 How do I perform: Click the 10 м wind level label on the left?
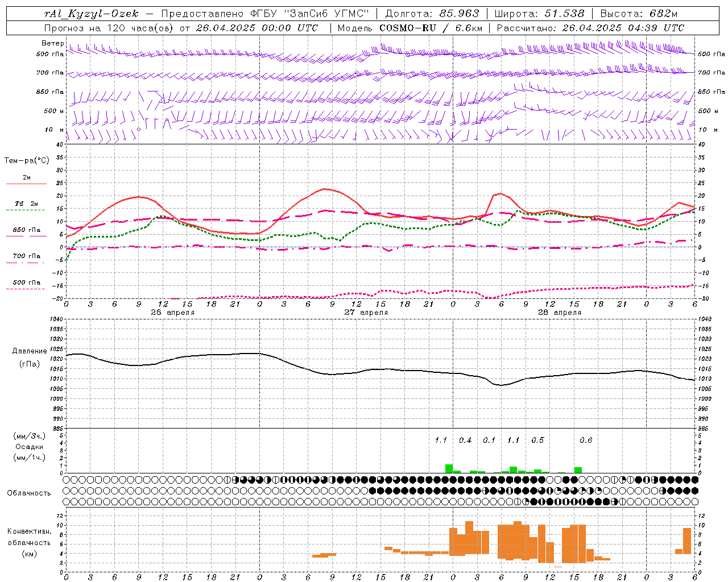(x=54, y=130)
